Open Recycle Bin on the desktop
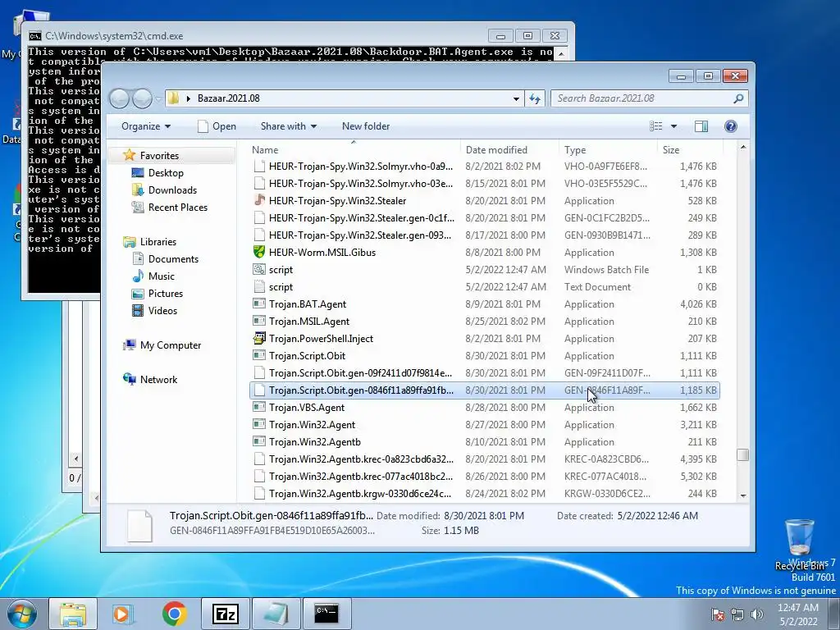The width and height of the screenshot is (840, 630). tap(799, 543)
